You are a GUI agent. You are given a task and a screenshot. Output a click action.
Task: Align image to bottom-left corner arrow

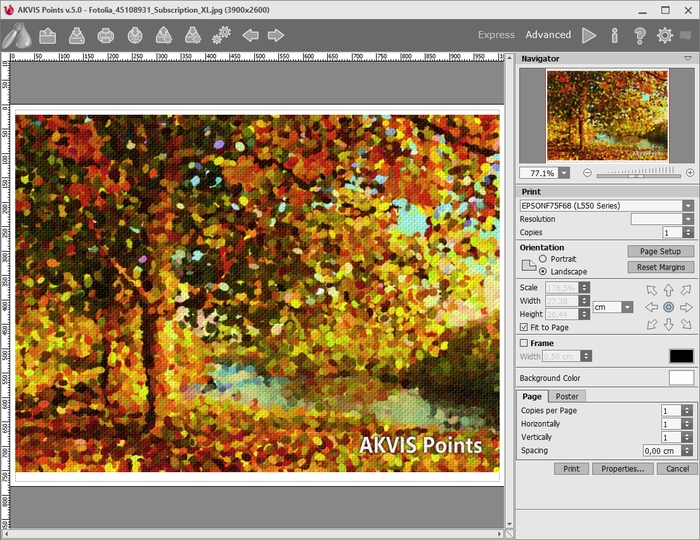tap(652, 324)
